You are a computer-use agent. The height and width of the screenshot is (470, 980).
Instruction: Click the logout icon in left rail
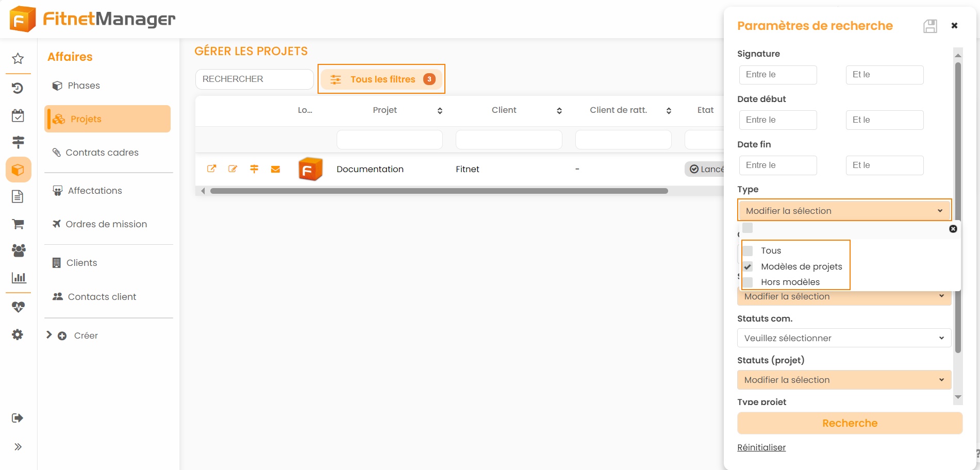[x=18, y=418]
